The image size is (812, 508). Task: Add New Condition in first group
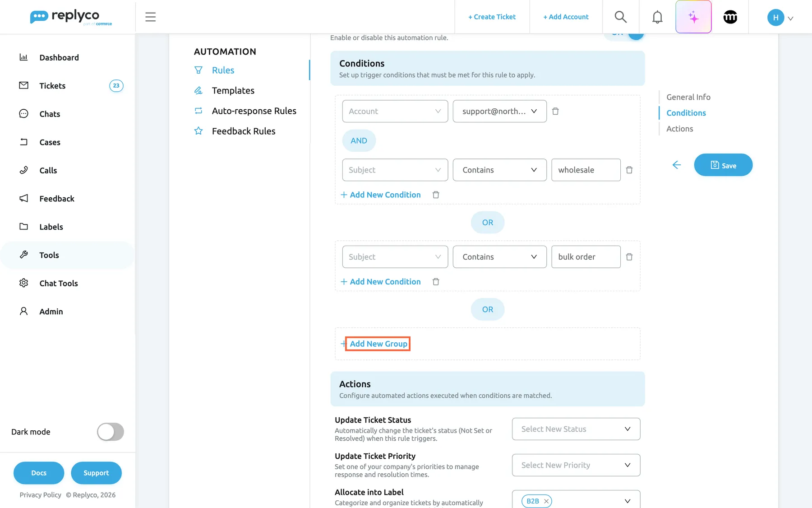tap(381, 195)
